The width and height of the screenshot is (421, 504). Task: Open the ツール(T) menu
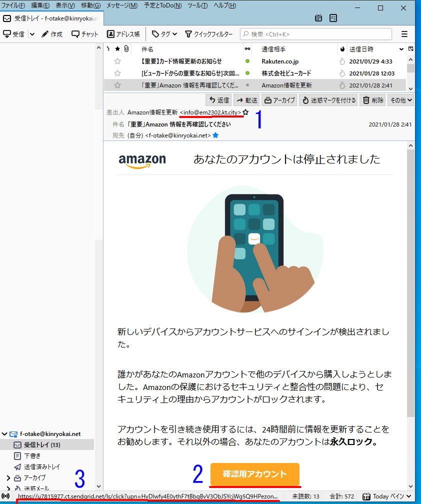[x=197, y=5]
